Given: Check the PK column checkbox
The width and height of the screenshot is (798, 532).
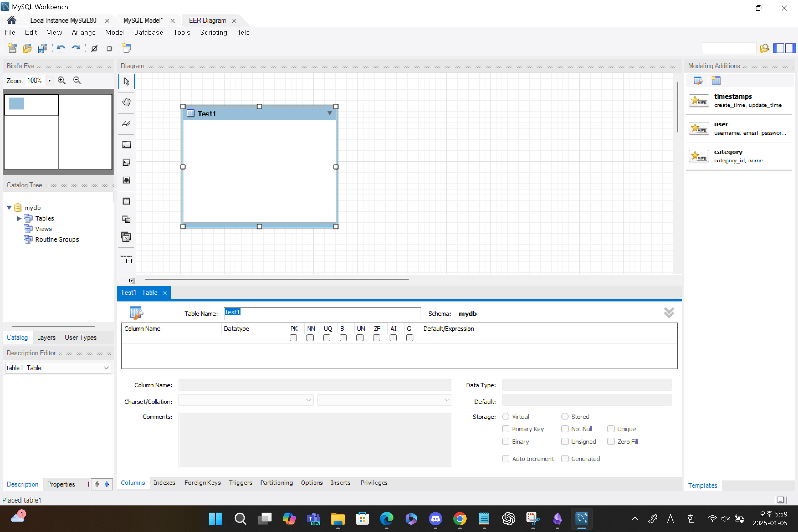Looking at the screenshot, I should tap(293, 338).
